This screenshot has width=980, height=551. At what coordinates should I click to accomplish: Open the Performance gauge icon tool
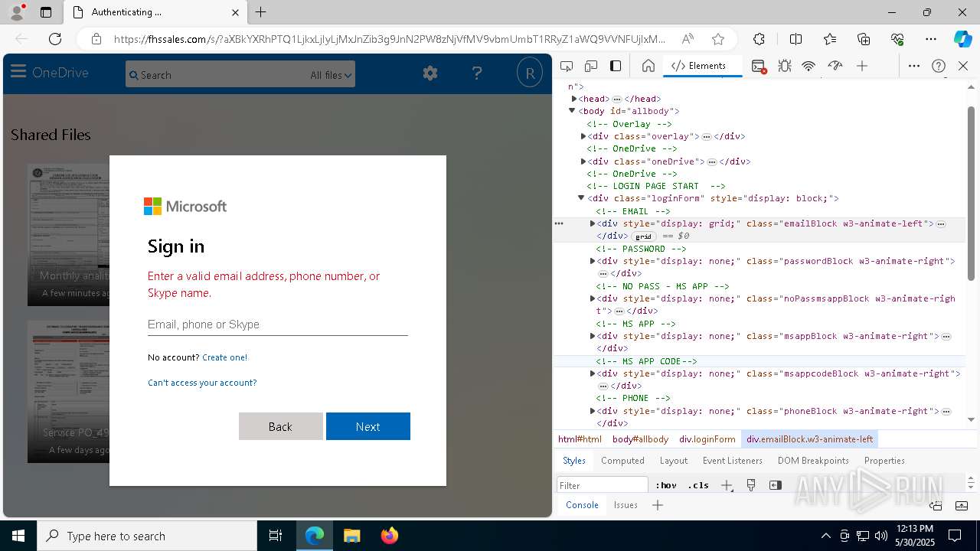[835, 67]
